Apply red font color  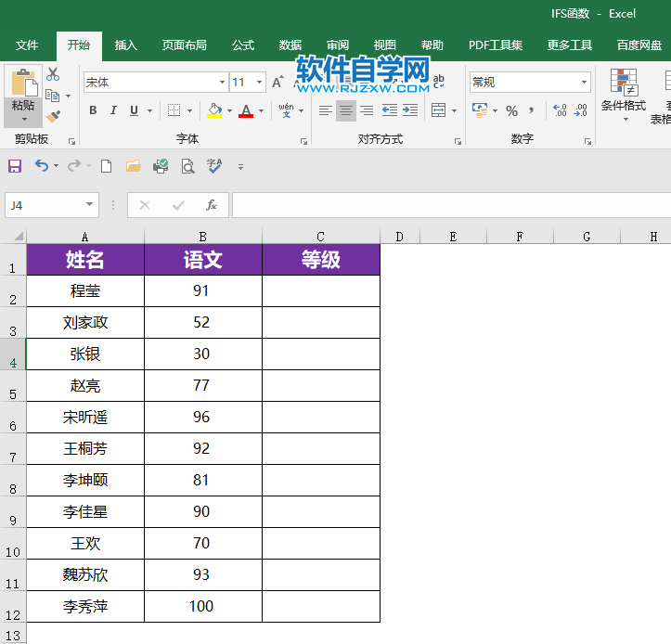point(246,110)
